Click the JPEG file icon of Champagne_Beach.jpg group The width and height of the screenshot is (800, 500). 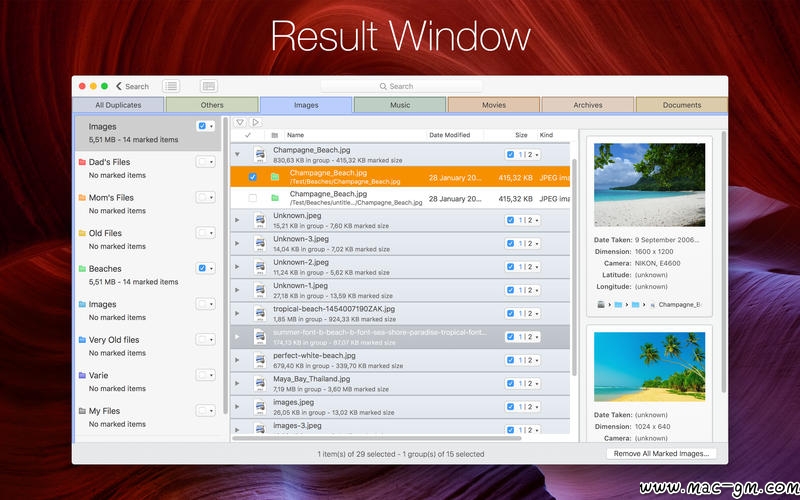(260, 155)
